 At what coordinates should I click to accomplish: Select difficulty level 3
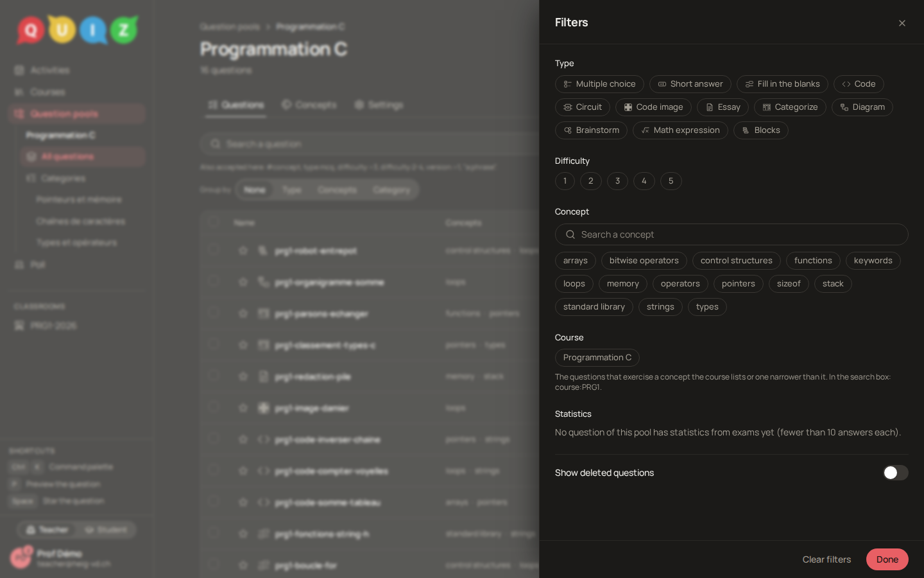pos(617,181)
